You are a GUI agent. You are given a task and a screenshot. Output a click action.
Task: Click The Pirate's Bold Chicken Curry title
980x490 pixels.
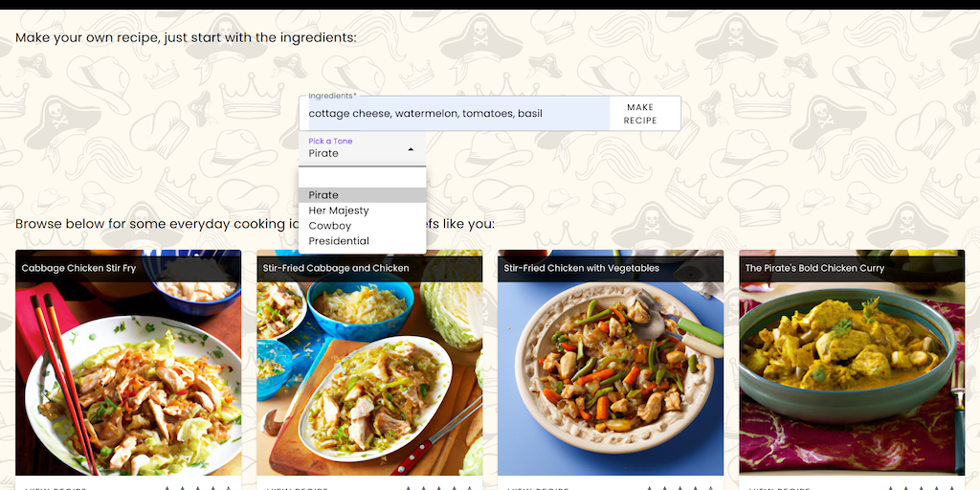pos(814,268)
